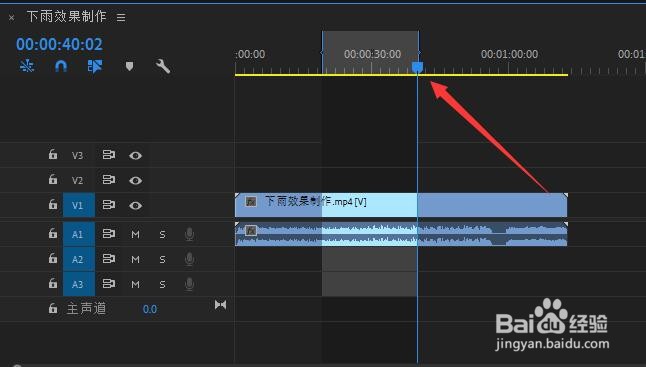Target the V2 track header
Image resolution: width=646 pixels, height=367 pixels.
(77, 180)
